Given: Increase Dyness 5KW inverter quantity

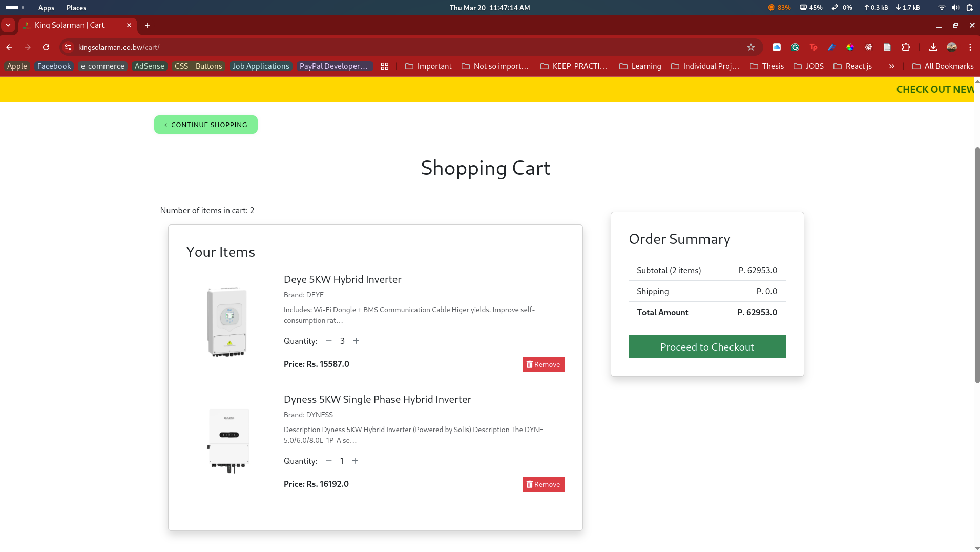Looking at the screenshot, I should [x=355, y=461].
